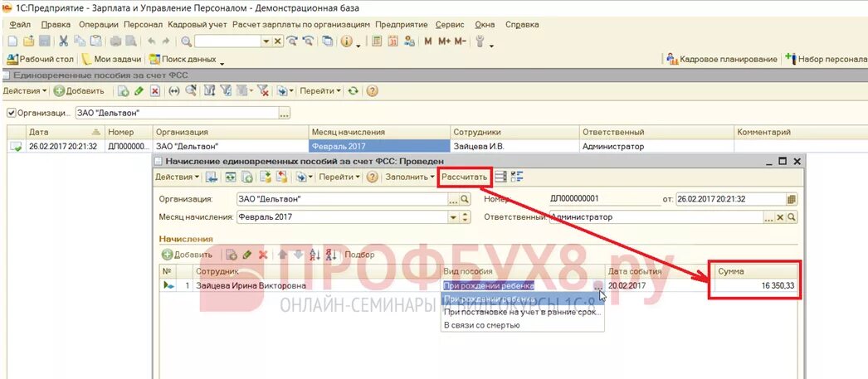Viewport: 868px width, 379px height.
Task: Expand main toolbar search box dropdown arrow
Action: (266, 41)
